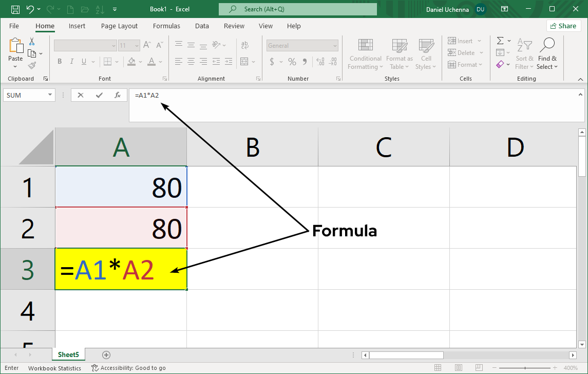Click the Wrap Text icon
The width and height of the screenshot is (588, 374).
[x=245, y=45]
